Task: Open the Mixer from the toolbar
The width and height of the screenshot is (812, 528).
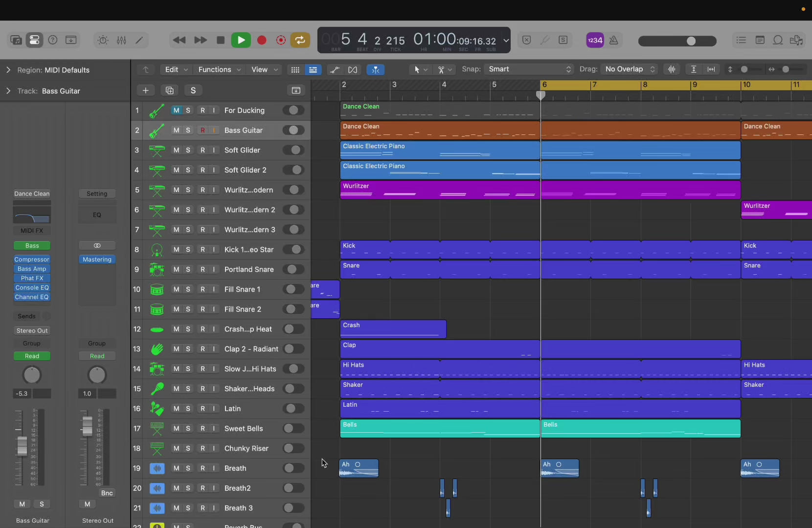Action: (121, 40)
